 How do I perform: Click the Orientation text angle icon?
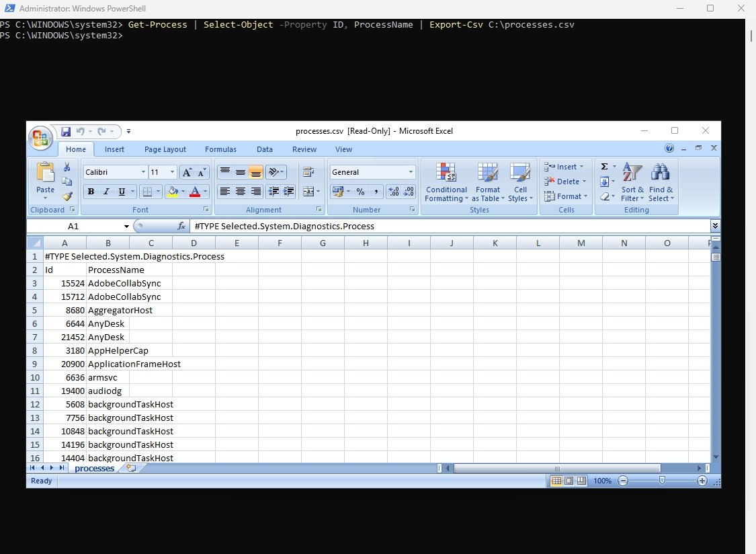[x=276, y=172]
